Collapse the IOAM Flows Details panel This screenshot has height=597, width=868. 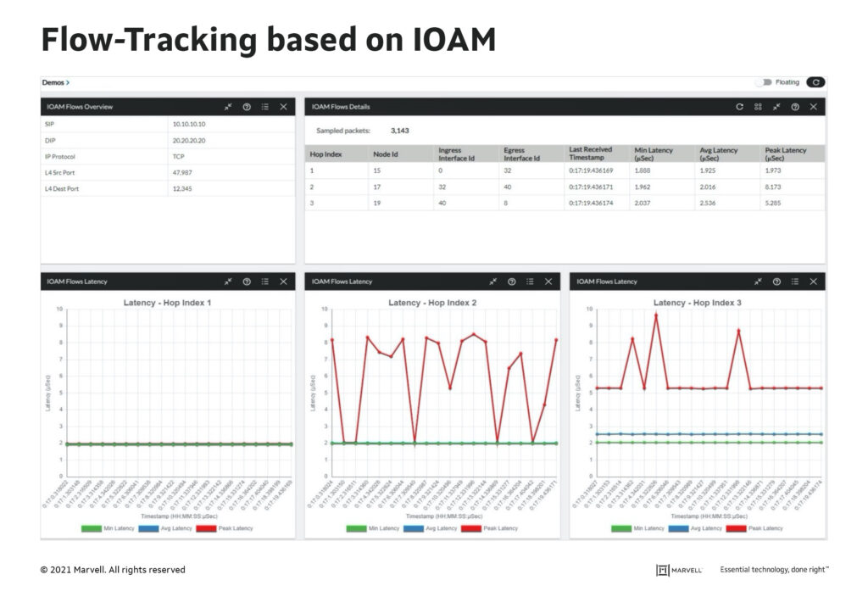click(776, 107)
